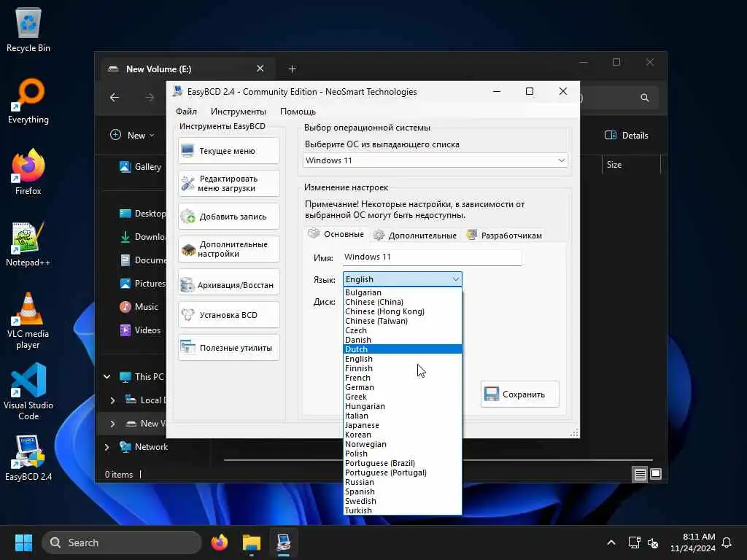Pick Portuguese (Portugal) option
Viewport: 747px width, 560px height.
pos(403,472)
